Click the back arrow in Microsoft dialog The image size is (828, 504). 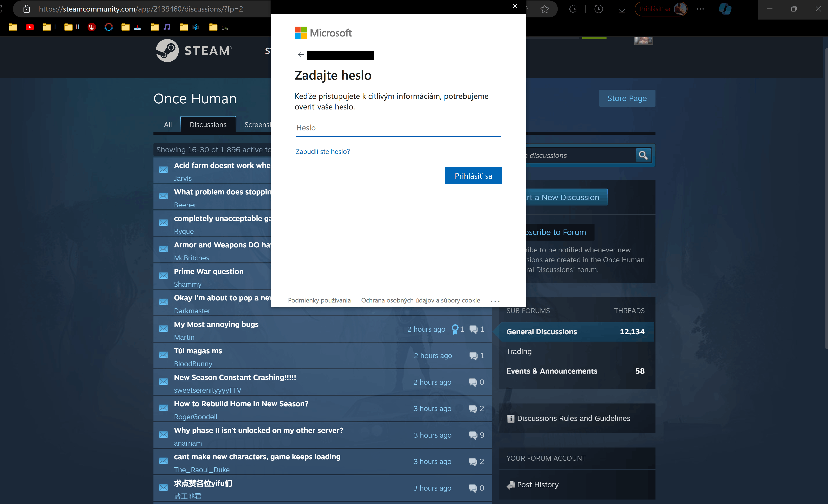[301, 54]
